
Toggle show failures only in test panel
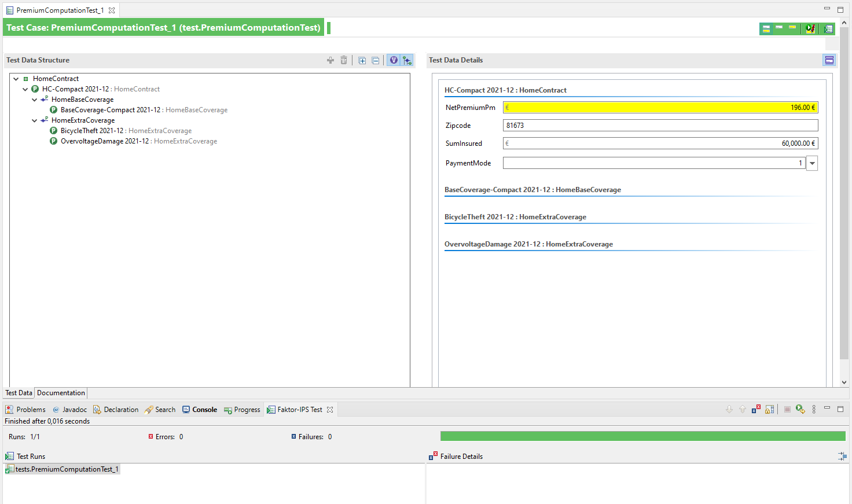coord(756,409)
